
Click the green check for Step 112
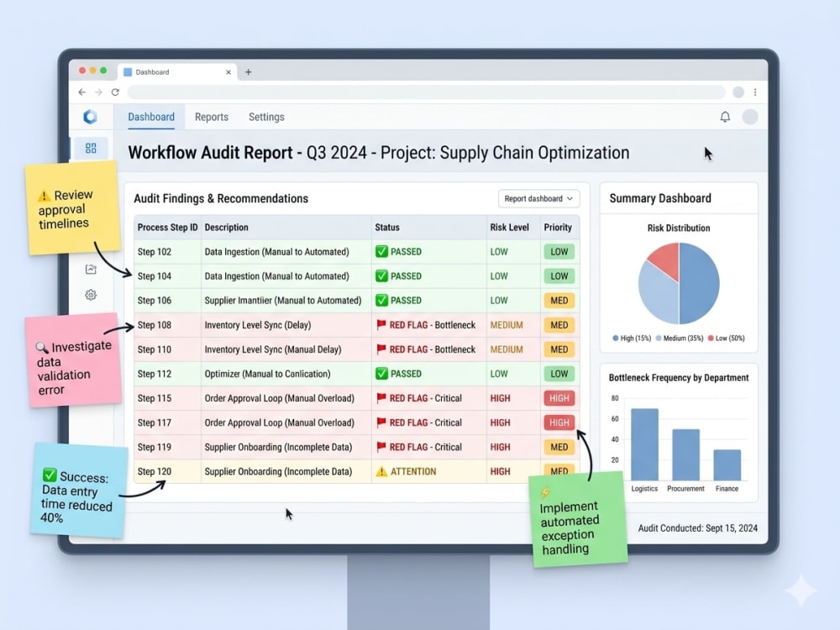pyautogui.click(x=381, y=374)
